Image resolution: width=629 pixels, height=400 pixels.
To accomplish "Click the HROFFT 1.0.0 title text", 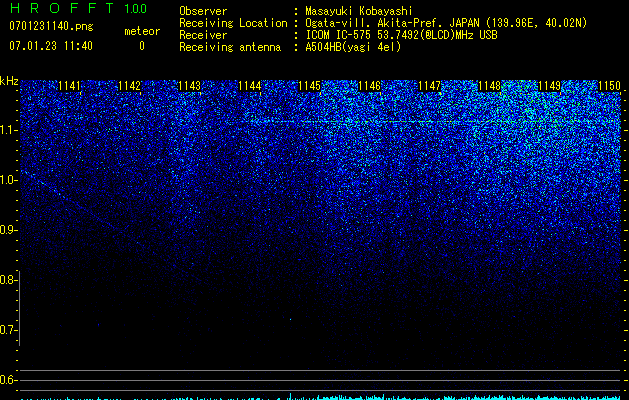I will [78, 8].
